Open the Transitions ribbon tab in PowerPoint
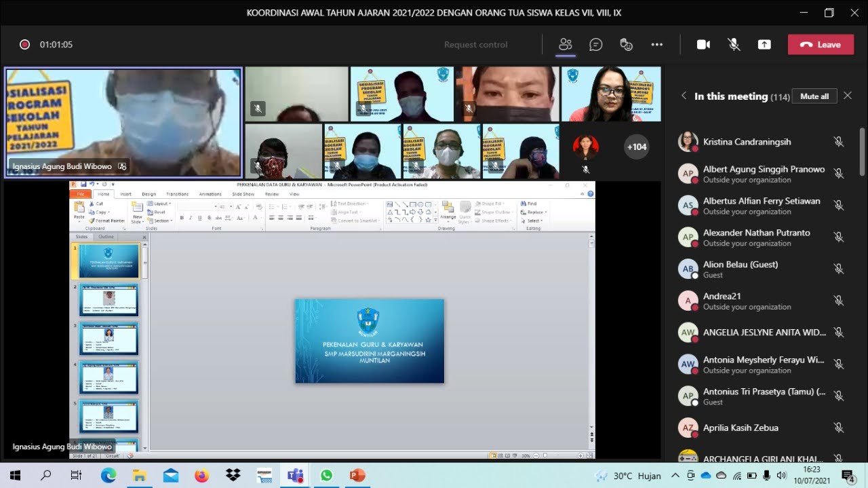The image size is (868, 488). point(178,194)
